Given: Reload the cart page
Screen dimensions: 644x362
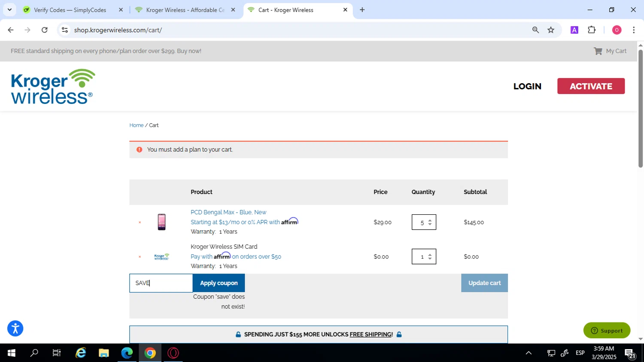Looking at the screenshot, I should click(45, 30).
